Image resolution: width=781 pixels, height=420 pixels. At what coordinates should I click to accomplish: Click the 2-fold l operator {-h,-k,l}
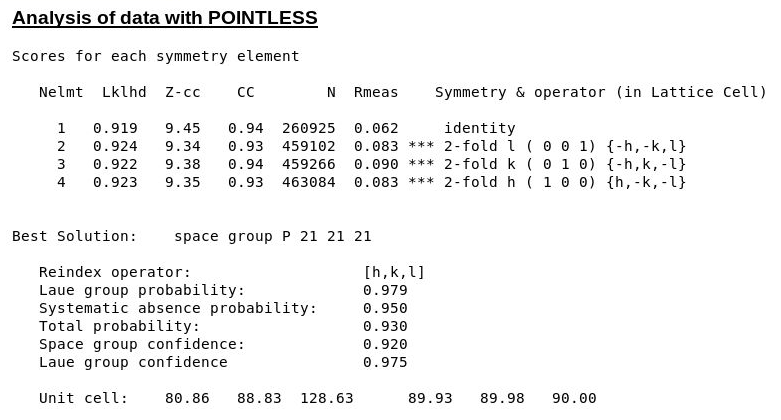(x=646, y=146)
